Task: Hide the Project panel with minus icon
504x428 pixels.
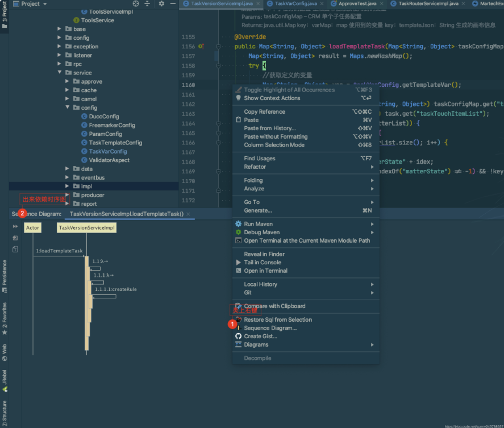Action: (173, 4)
